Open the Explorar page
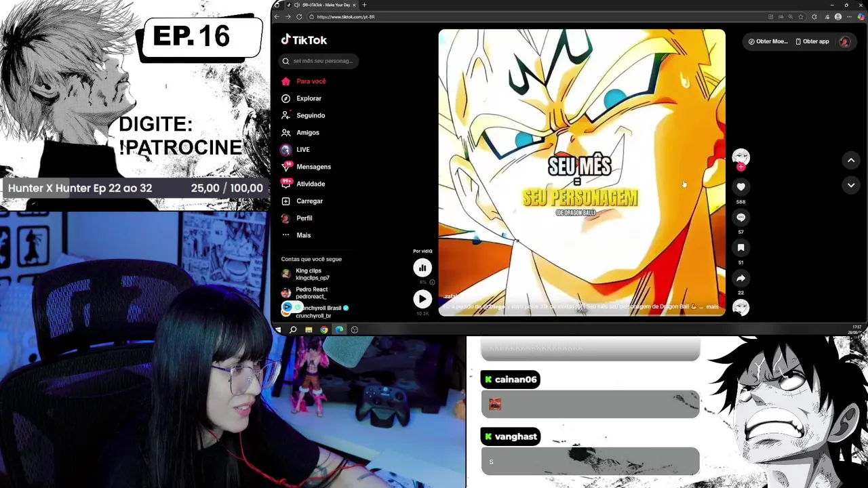The image size is (868, 488). tap(309, 98)
